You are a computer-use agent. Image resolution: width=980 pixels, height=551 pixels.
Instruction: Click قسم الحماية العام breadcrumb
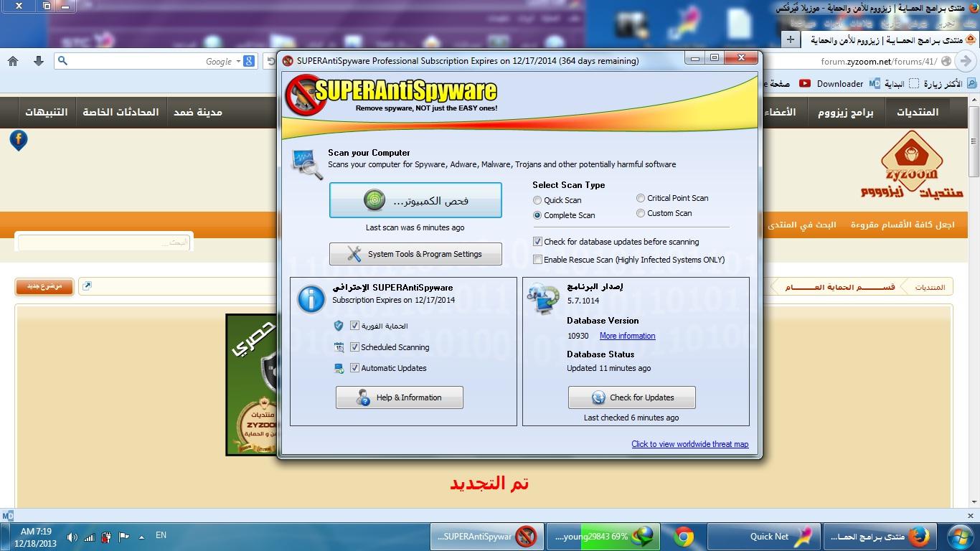[840, 287]
